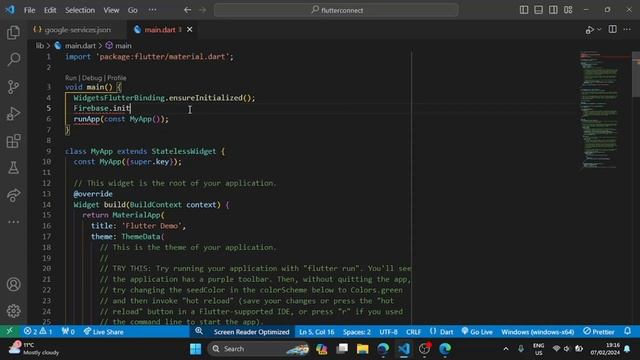The image size is (640, 360).
Task: Show errors and warnings in status bar
Action: point(38,331)
